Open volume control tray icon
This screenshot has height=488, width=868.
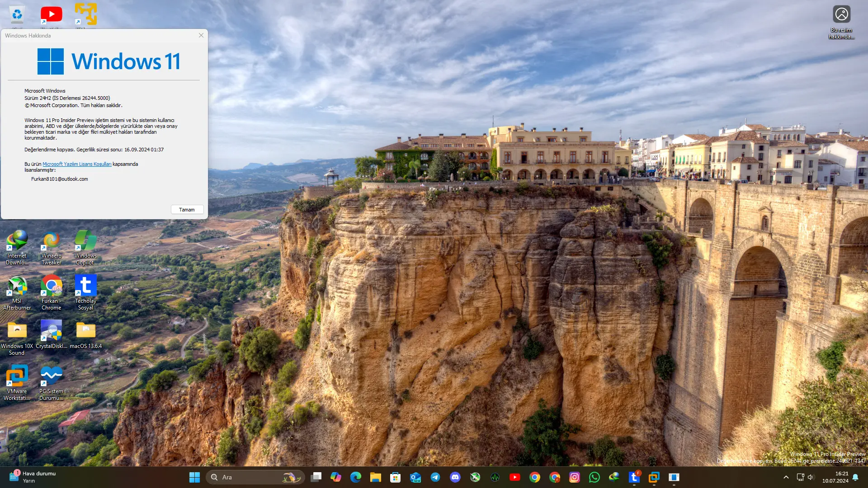click(x=811, y=477)
